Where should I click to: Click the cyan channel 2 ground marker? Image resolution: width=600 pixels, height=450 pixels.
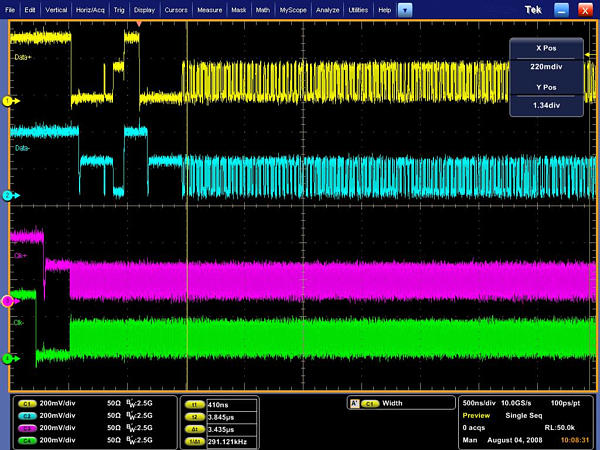[7, 196]
